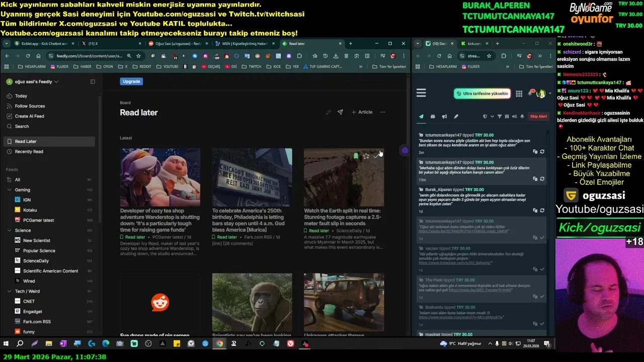Mark the Earth-split article as read checkmark
This screenshot has width=644, height=362.
point(376,156)
